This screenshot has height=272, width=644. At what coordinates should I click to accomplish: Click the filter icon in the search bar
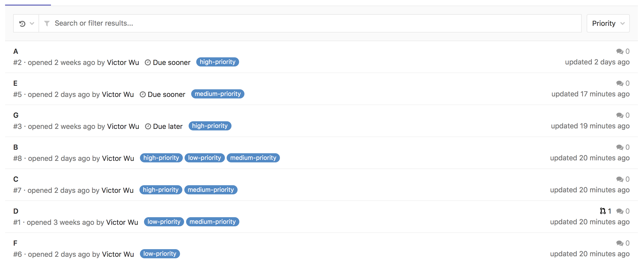[47, 23]
